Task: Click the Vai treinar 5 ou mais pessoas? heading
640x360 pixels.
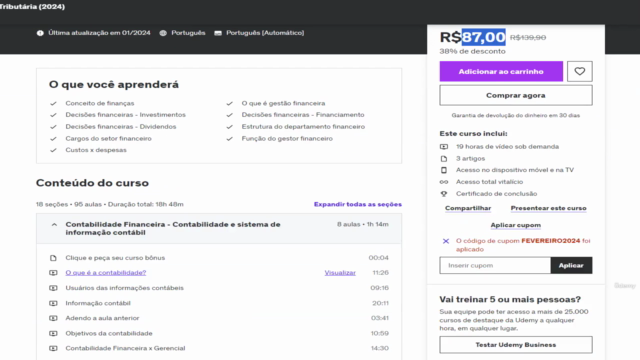Action: tap(510, 300)
